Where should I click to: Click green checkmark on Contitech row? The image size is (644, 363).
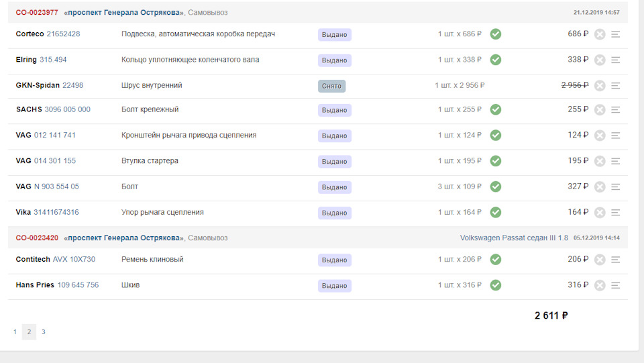tap(495, 260)
